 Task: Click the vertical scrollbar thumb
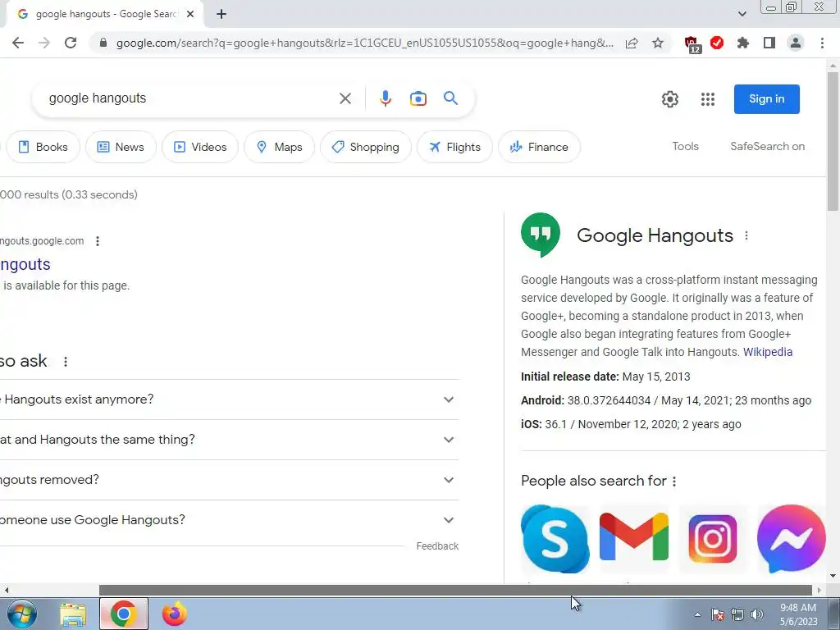(833, 141)
